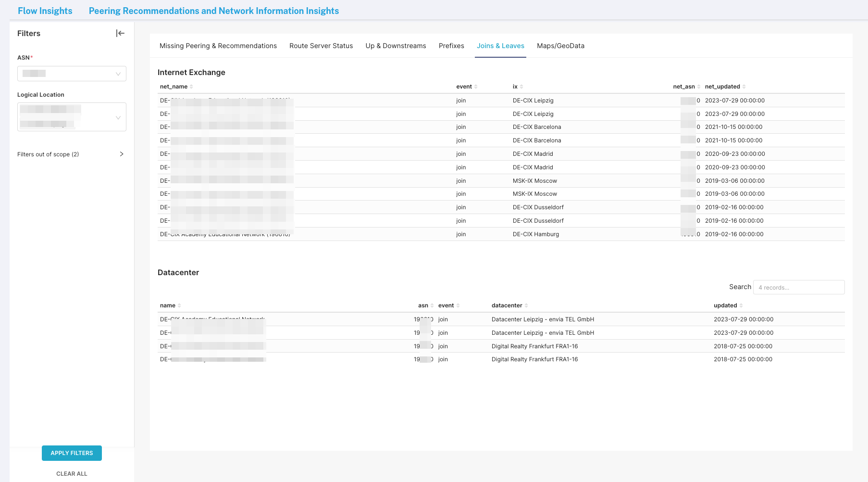Click 2020-09-23 date in first DE-CIX Madrid row
Viewport: 868px width, 482px height.
tap(735, 154)
